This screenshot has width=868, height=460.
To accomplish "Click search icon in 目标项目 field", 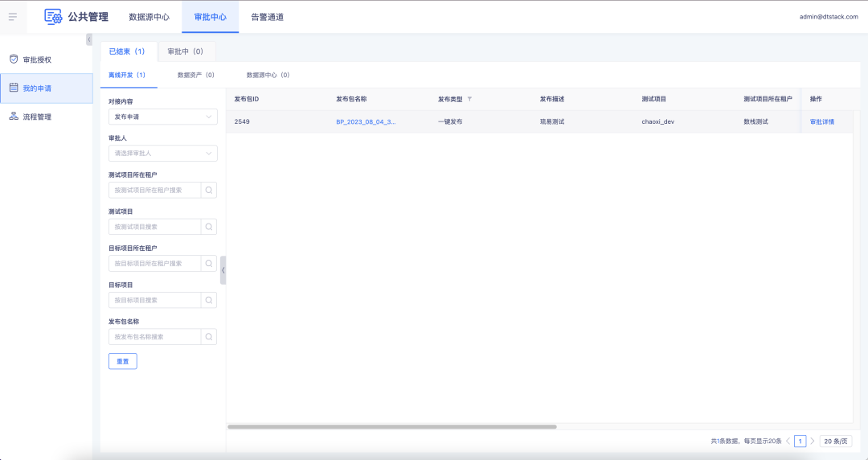I will click(209, 300).
